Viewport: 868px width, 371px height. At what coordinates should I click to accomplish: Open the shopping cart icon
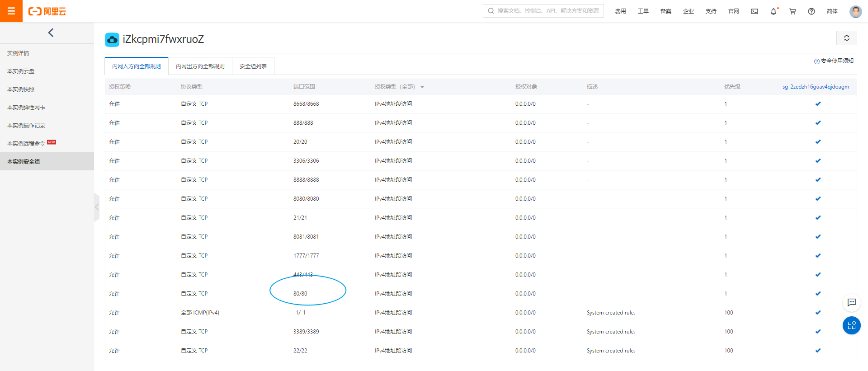point(793,11)
